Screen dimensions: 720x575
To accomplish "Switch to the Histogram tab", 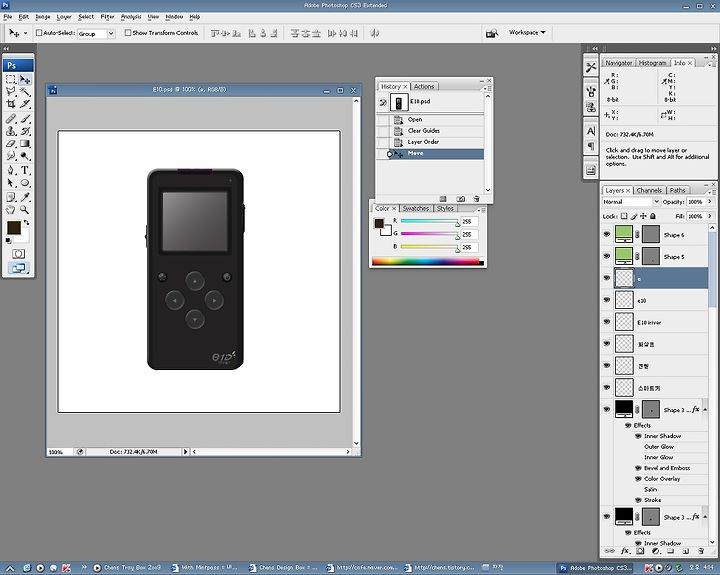I will coord(652,62).
